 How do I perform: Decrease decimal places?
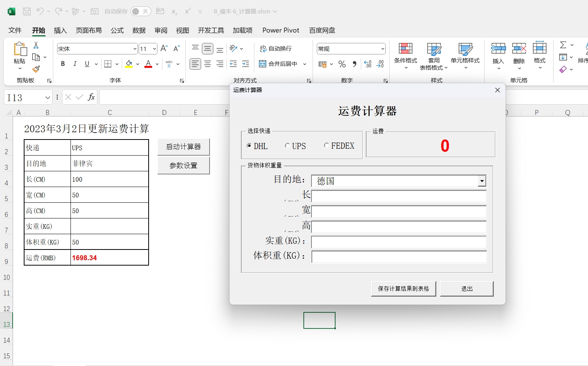coord(380,64)
